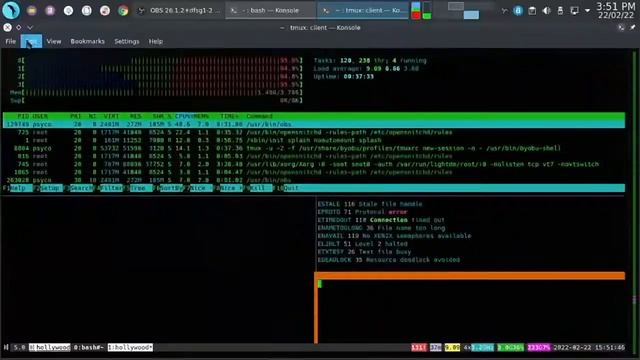
Task: Select the tmux byobu-shell process row
Action: [313, 148]
